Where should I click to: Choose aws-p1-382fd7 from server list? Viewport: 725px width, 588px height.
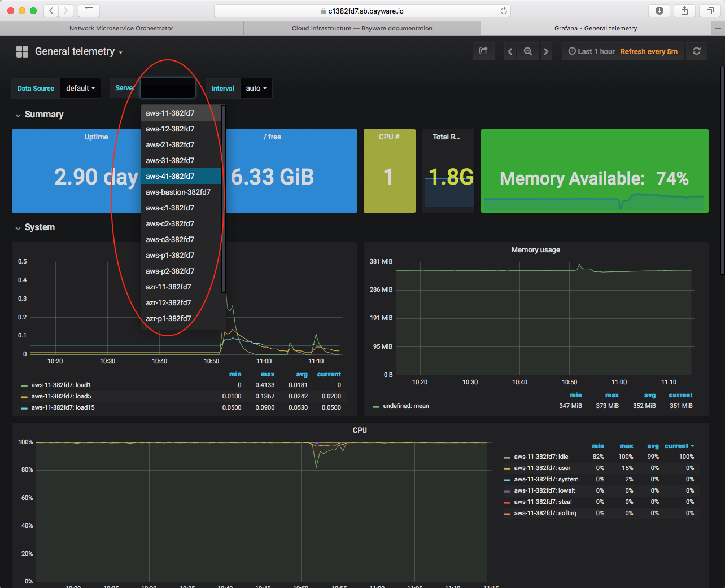(x=181, y=255)
